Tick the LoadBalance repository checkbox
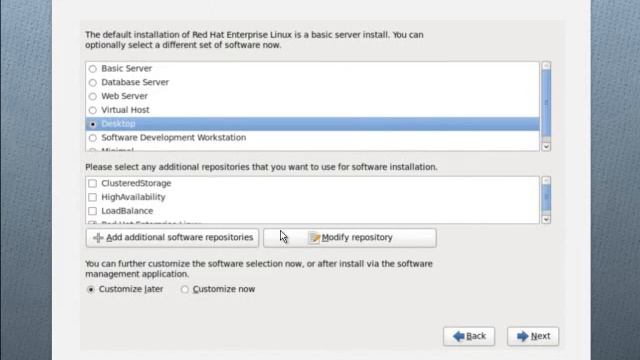The width and height of the screenshot is (640, 360). point(93,211)
